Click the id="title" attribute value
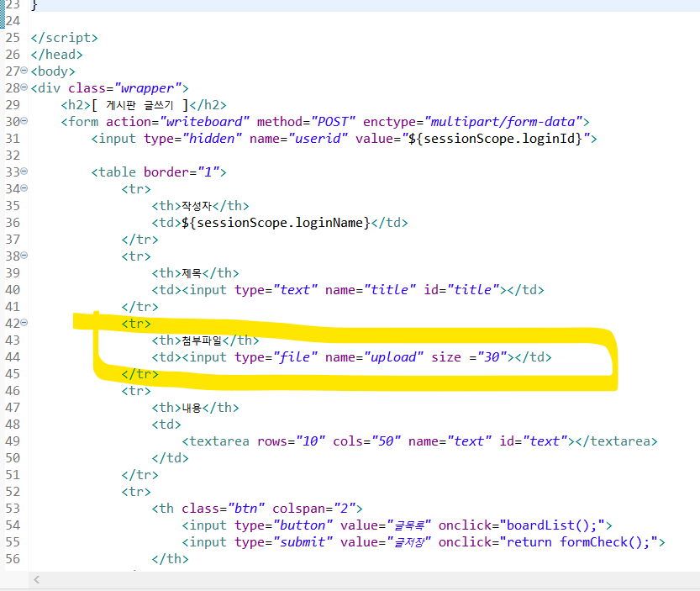This screenshot has height=591, width=700. [473, 290]
